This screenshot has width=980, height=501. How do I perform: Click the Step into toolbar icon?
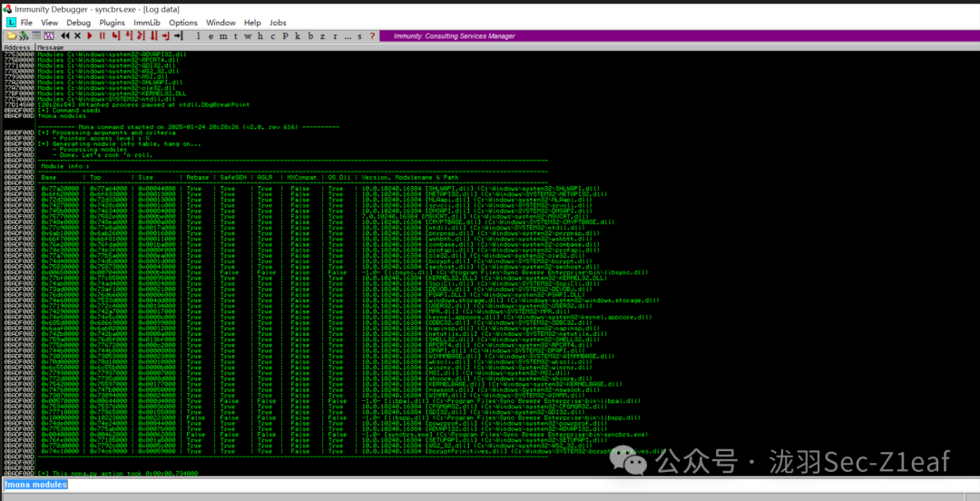[x=116, y=35]
